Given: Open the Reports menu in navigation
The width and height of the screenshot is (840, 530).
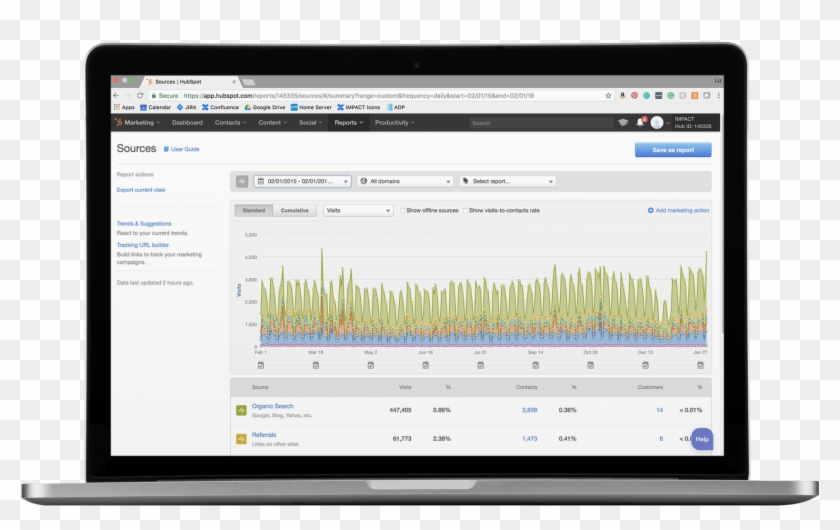Looking at the screenshot, I should pyautogui.click(x=347, y=123).
